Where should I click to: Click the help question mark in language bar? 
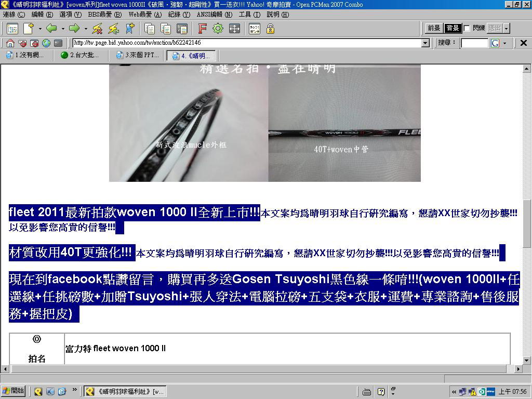pyautogui.click(x=381, y=392)
